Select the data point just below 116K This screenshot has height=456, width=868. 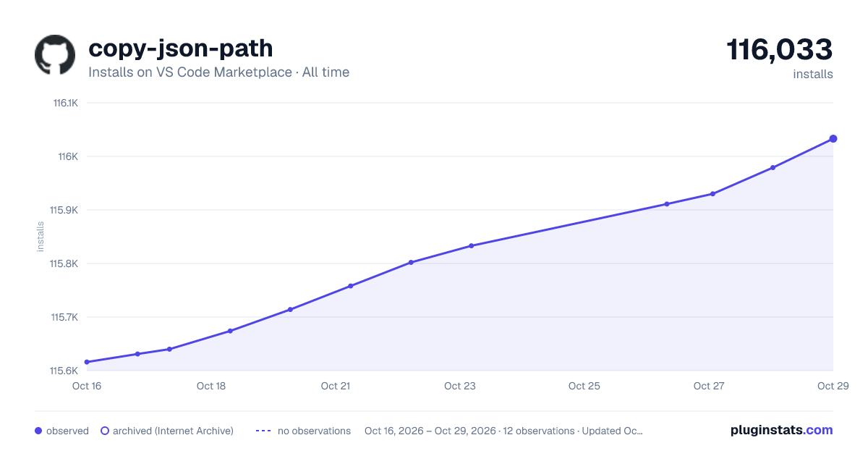(773, 168)
